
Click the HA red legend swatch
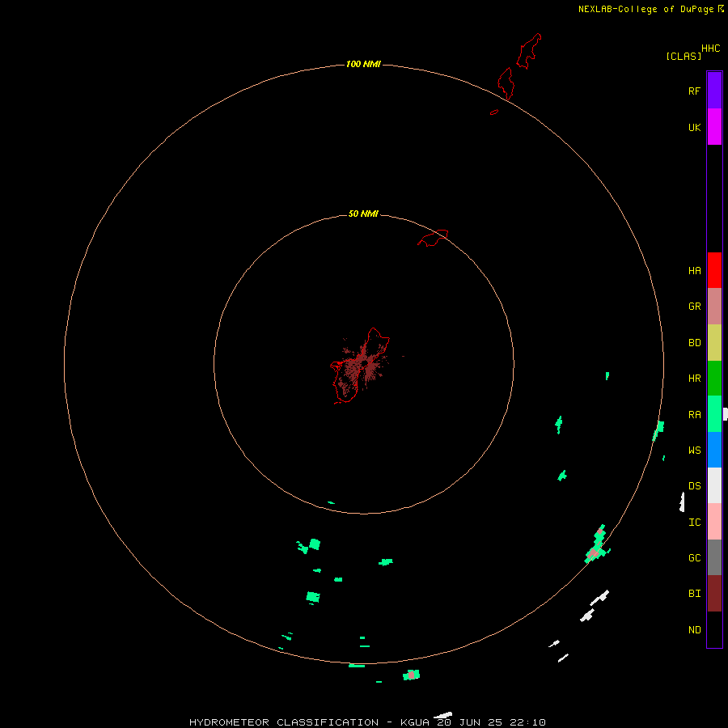[714, 270]
